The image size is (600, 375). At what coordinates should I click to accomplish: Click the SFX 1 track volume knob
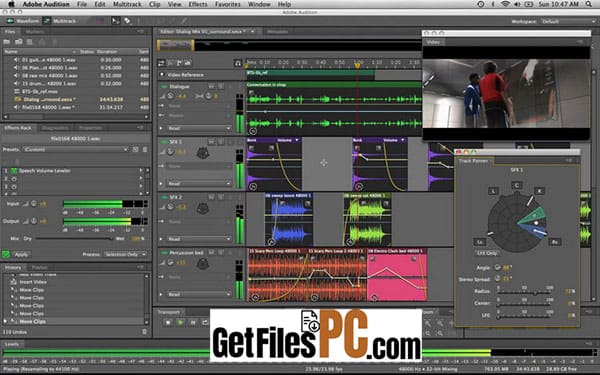coord(171,152)
